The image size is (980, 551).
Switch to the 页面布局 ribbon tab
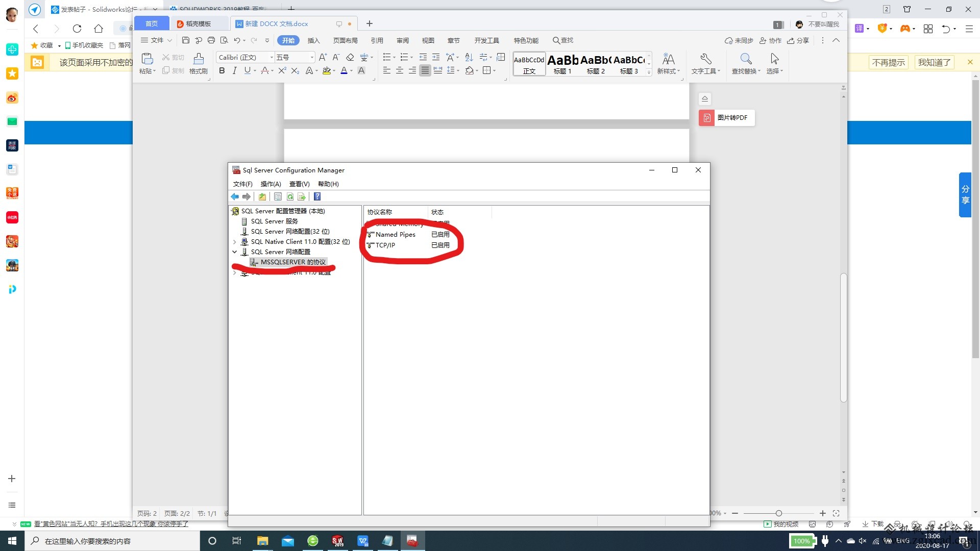pyautogui.click(x=346, y=40)
